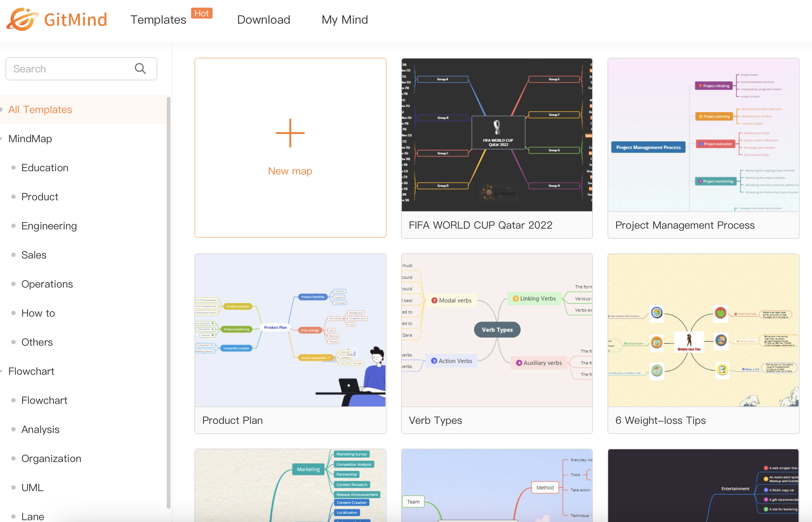Screen dimensions: 812x522
Task: Open the 6 Weight-loss Tips thumbnail
Action: pyautogui.click(x=703, y=330)
